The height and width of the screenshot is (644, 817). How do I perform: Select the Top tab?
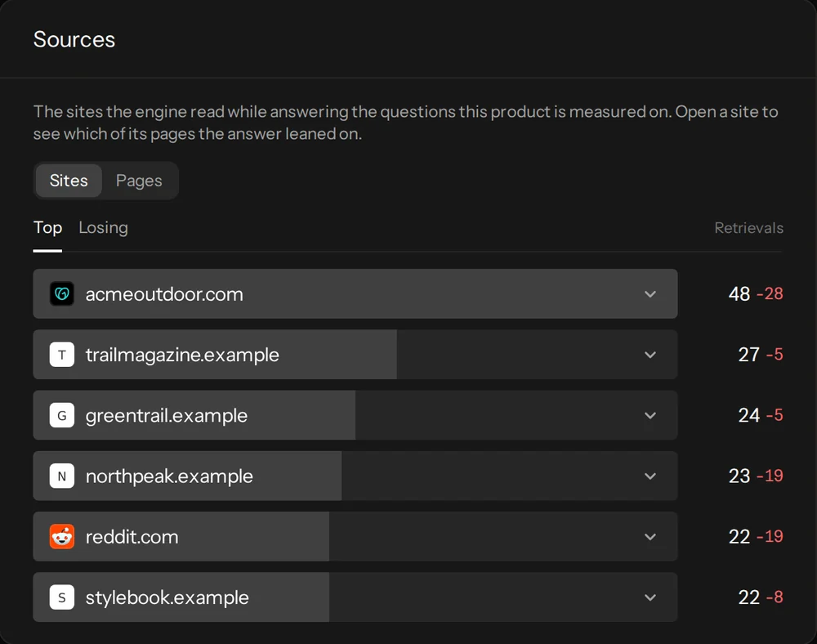47,228
